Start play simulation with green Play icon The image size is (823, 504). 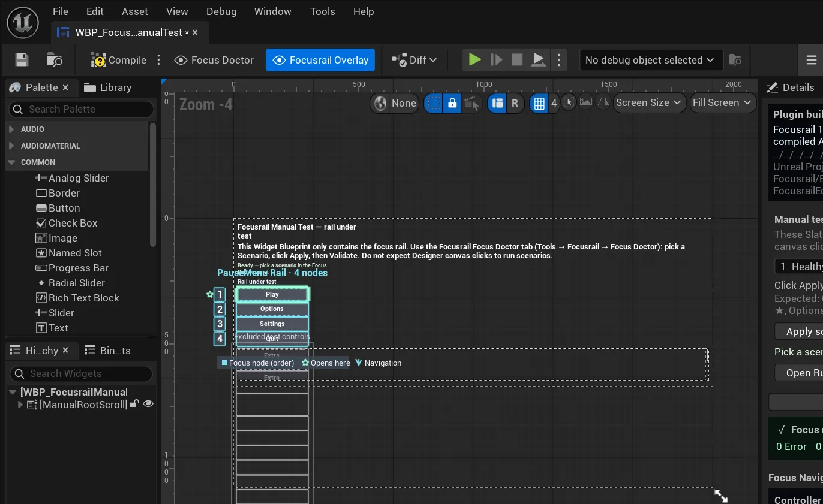pyautogui.click(x=475, y=59)
